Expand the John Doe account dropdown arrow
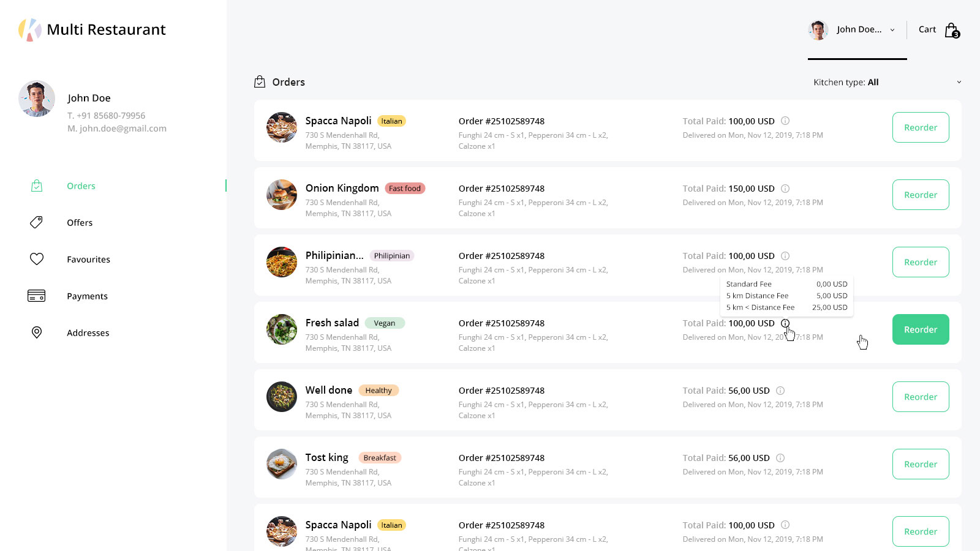This screenshot has height=551, width=980. coord(892,30)
